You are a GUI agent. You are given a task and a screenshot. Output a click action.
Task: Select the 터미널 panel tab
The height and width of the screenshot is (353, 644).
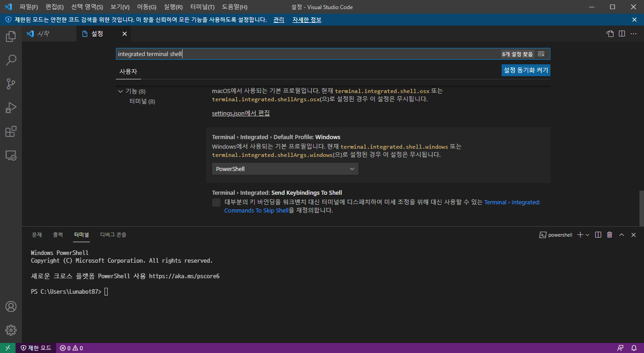pos(82,235)
